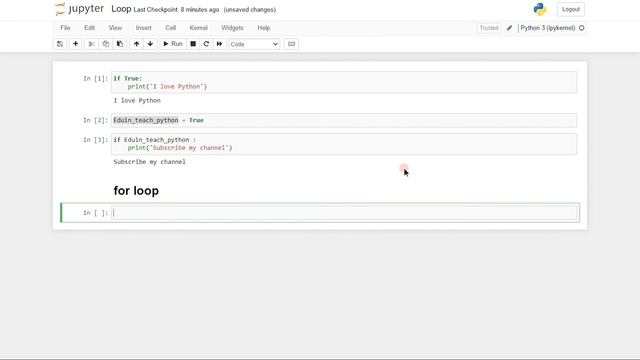Open the Help menu

tap(264, 28)
